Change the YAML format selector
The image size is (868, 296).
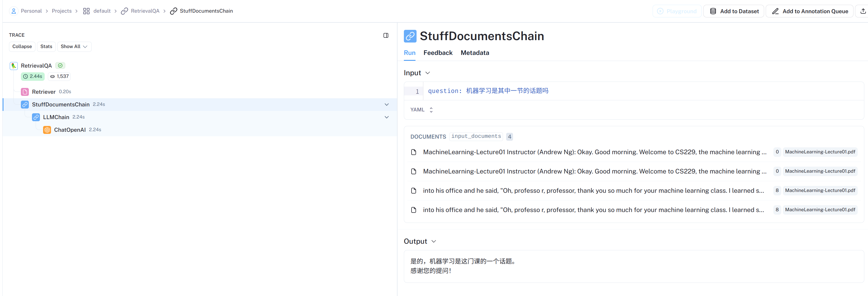tap(421, 110)
